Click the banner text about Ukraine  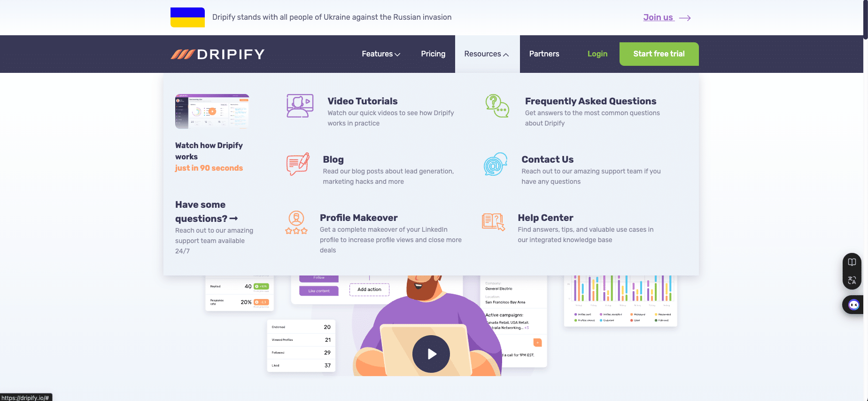point(332,17)
